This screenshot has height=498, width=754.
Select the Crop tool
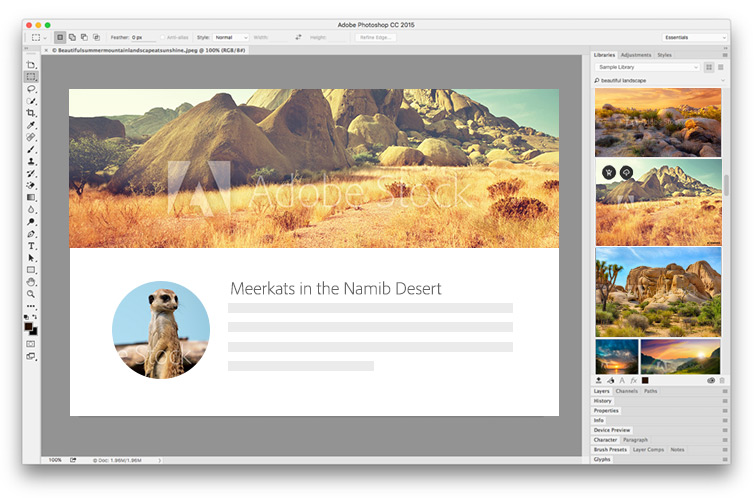click(31, 113)
